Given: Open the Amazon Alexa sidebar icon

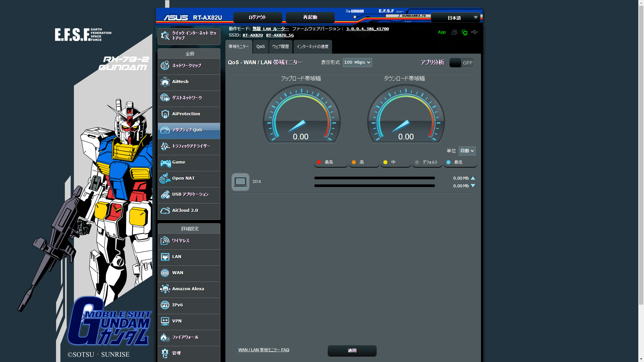Looking at the screenshot, I should pyautogui.click(x=165, y=289).
